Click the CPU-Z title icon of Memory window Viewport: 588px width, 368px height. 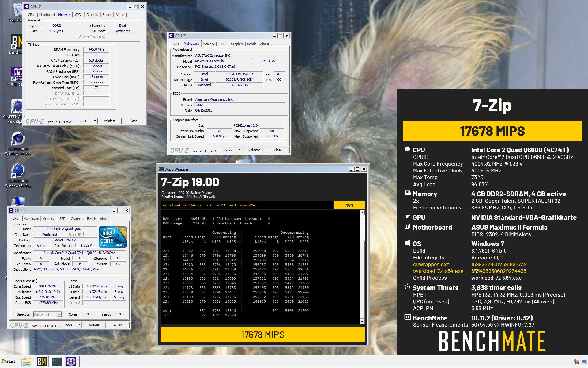pyautogui.click(x=27, y=6)
